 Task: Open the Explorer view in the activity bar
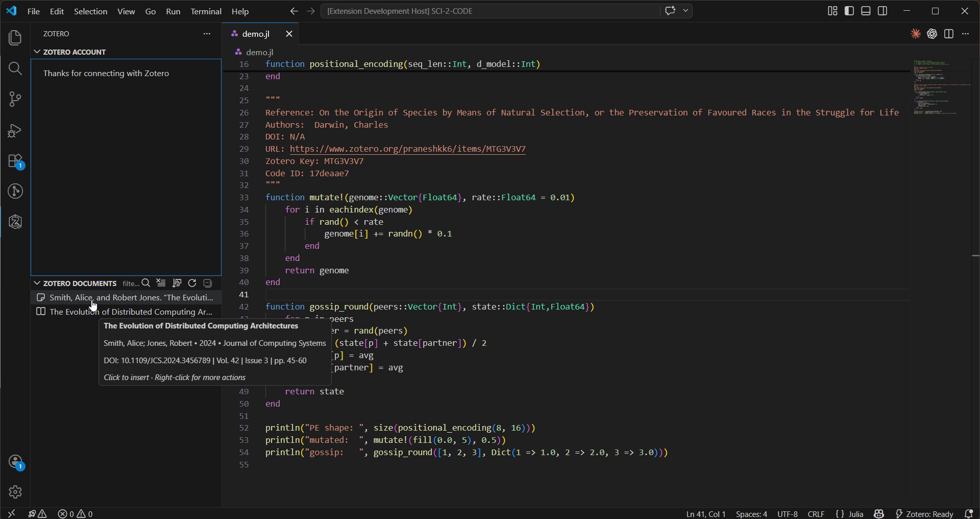click(x=15, y=38)
